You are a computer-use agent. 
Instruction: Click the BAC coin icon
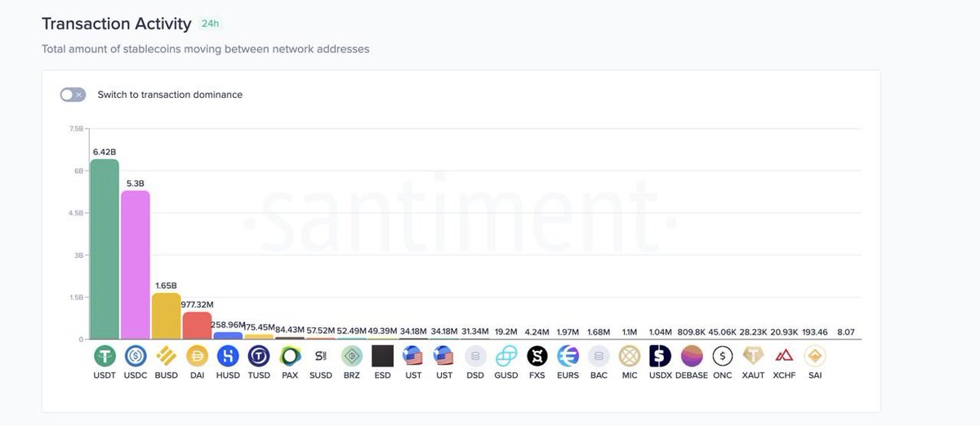(599, 356)
